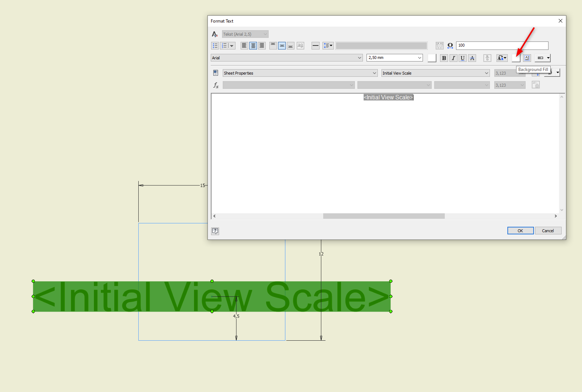Open the 2,50 mm text size dropdown
The image size is (582, 392).
coord(395,58)
